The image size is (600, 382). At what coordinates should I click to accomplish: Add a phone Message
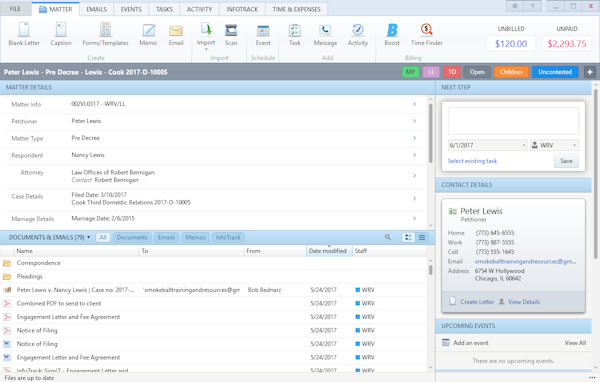tap(325, 34)
